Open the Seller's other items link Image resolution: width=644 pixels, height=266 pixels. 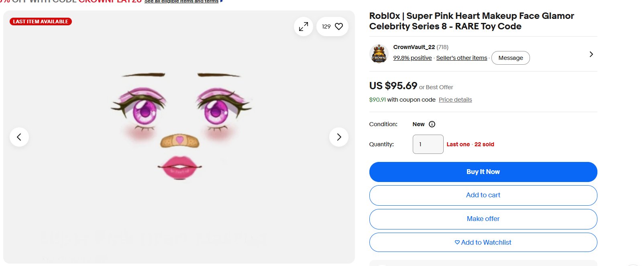coord(461,58)
